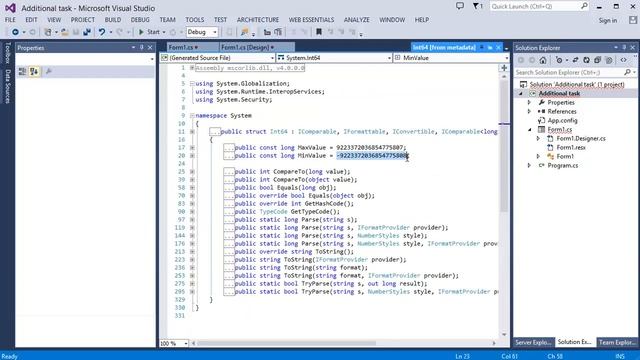Open the WEB ESSENTIALS menu
Screen dimensions: 640x360
pos(311,20)
